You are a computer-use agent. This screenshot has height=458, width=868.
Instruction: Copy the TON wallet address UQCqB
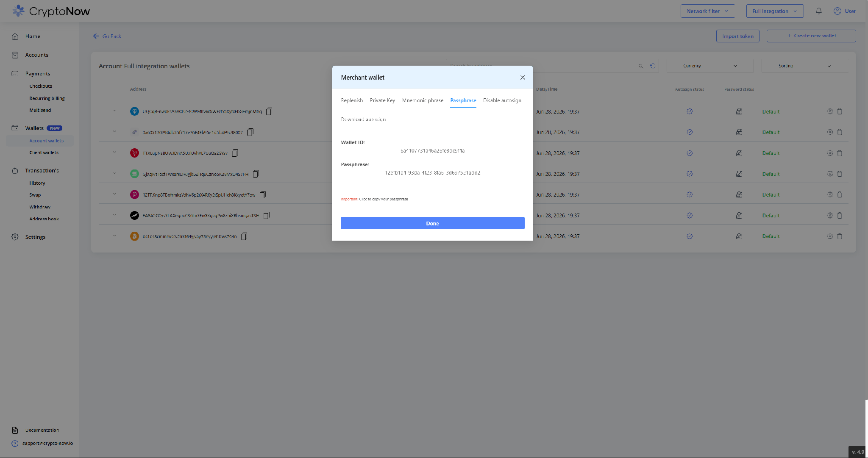pyautogui.click(x=269, y=111)
